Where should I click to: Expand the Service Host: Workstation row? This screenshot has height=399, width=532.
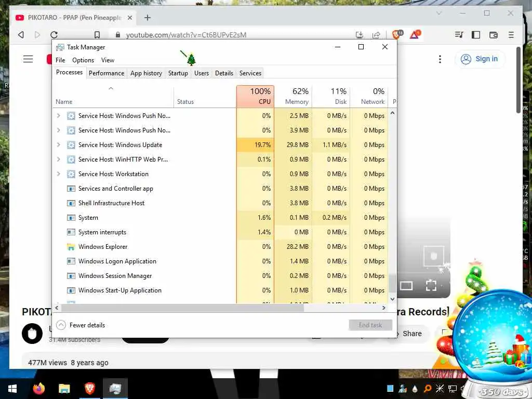click(58, 174)
